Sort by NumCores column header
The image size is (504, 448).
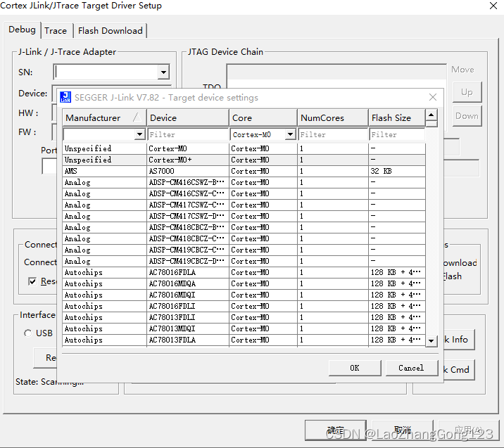pos(333,118)
